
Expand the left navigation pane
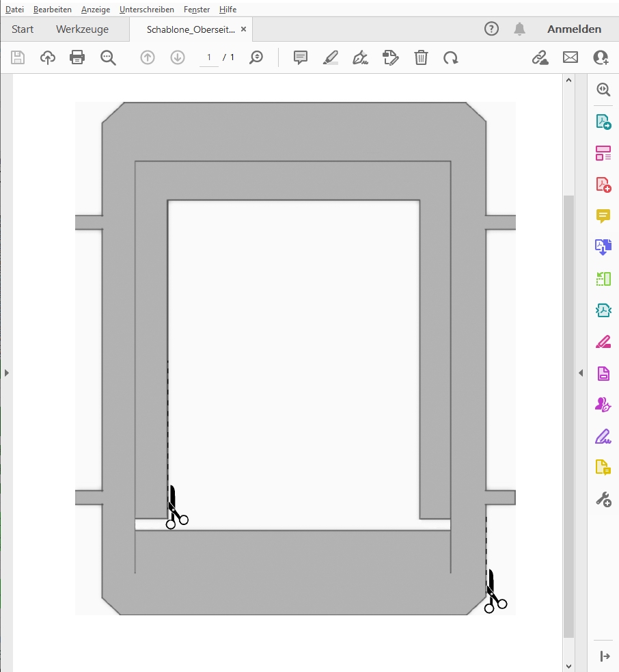point(7,373)
